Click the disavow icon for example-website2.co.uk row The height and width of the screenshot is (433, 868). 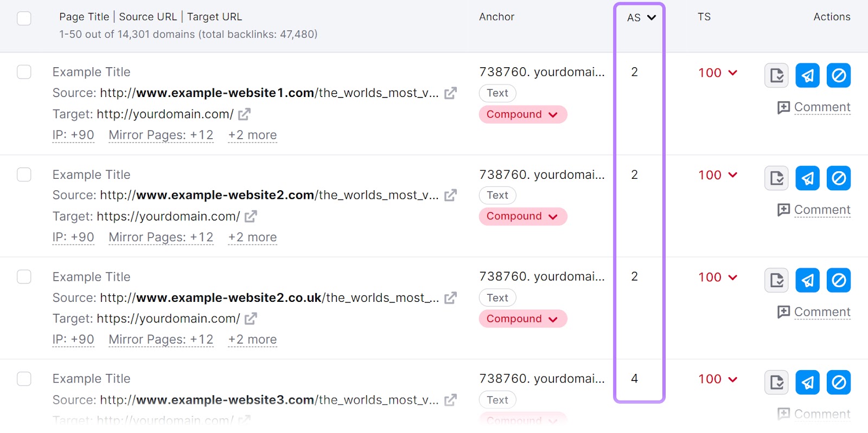coord(838,280)
